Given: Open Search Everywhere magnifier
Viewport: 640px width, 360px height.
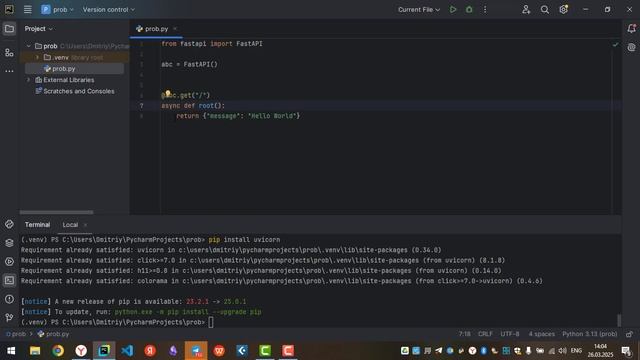Looking at the screenshot, I should tap(544, 9).
